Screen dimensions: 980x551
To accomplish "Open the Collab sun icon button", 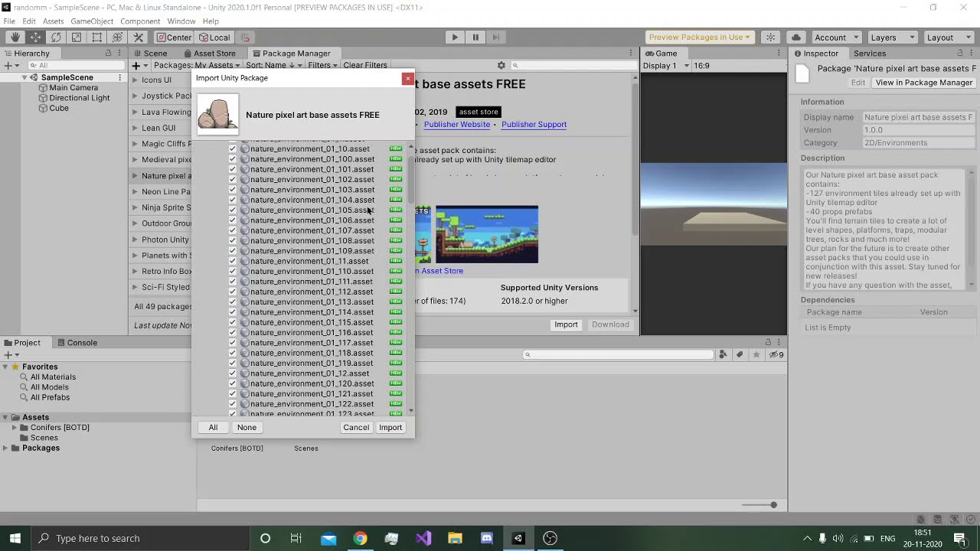I will pos(771,37).
